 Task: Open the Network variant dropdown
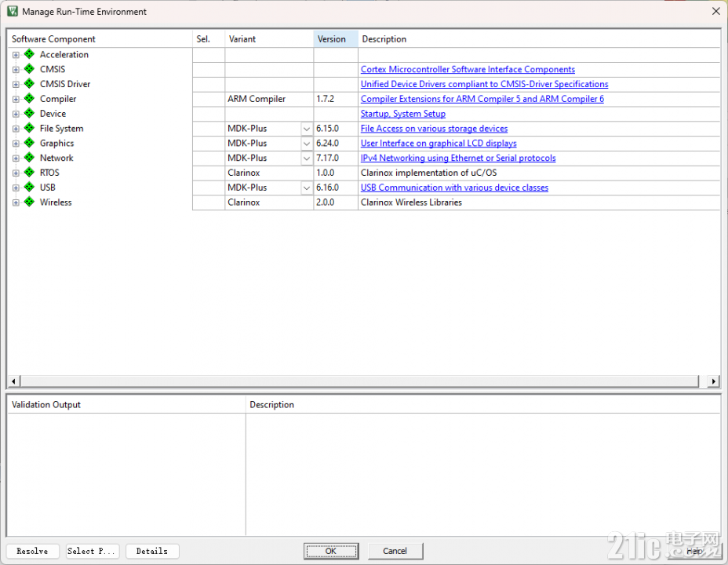(307, 159)
